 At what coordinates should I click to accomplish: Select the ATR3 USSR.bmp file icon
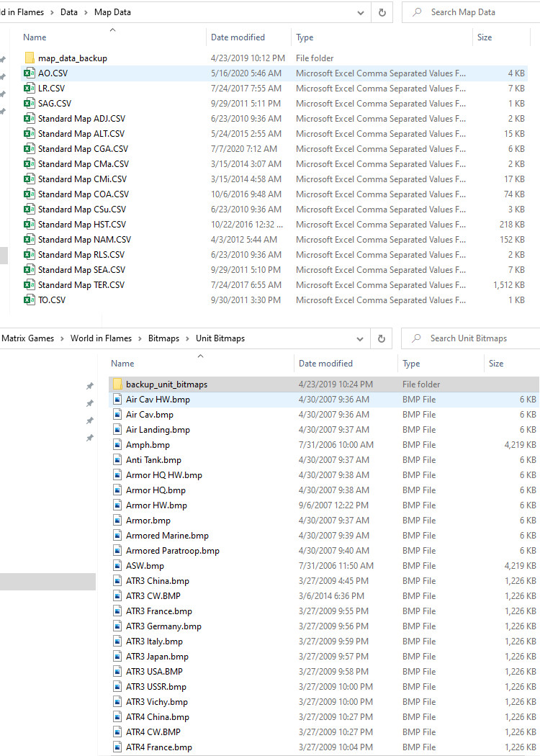point(117,687)
